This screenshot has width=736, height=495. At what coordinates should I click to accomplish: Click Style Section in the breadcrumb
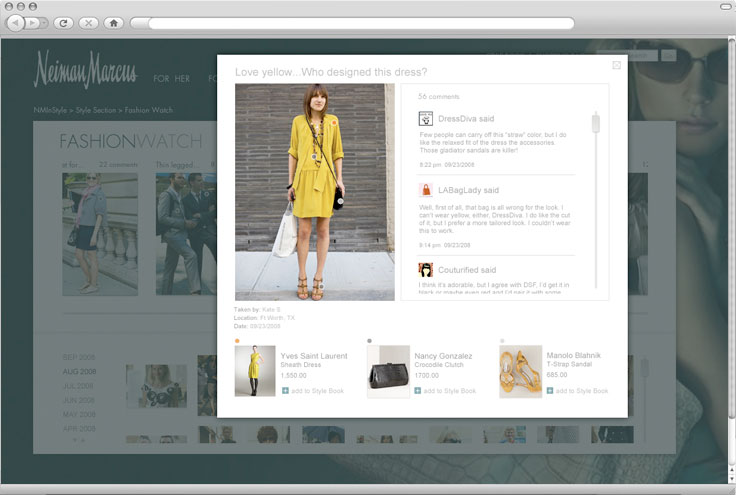pos(96,110)
